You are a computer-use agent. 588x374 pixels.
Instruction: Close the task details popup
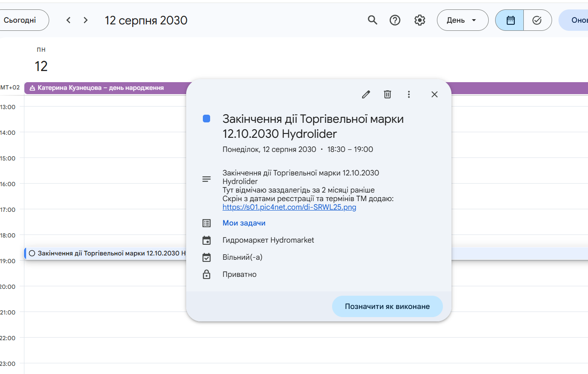434,95
